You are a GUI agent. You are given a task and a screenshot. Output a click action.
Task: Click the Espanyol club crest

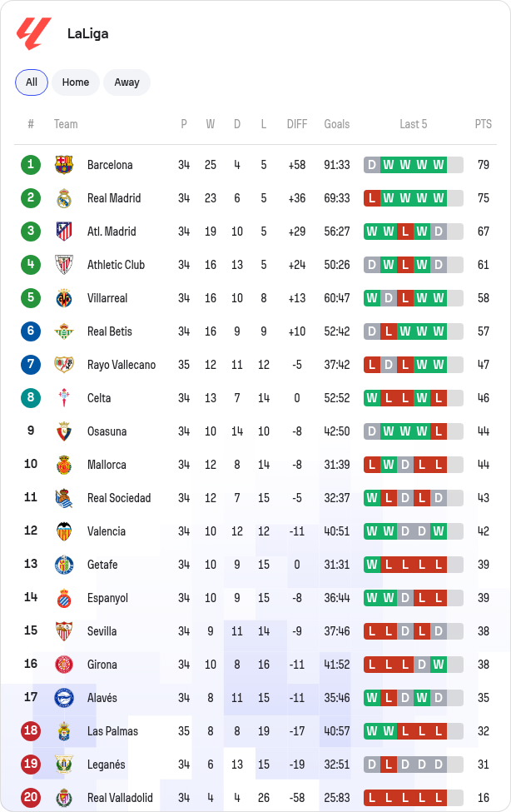point(64,598)
